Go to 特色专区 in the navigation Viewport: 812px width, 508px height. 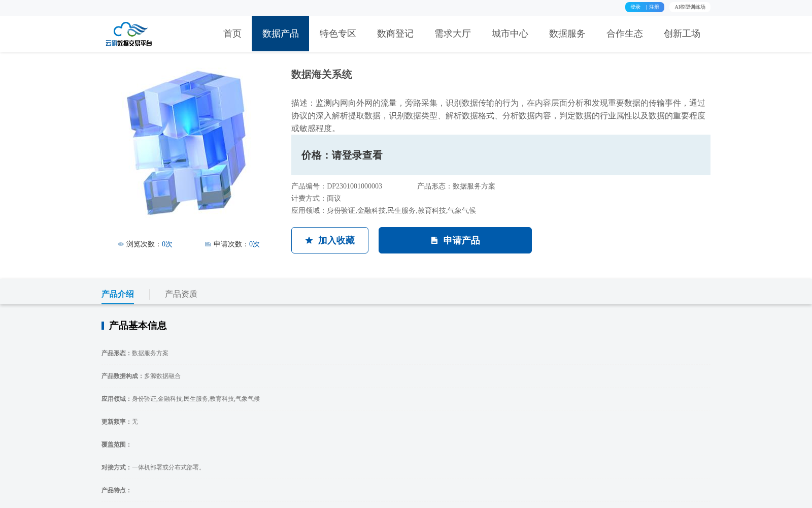(x=337, y=34)
